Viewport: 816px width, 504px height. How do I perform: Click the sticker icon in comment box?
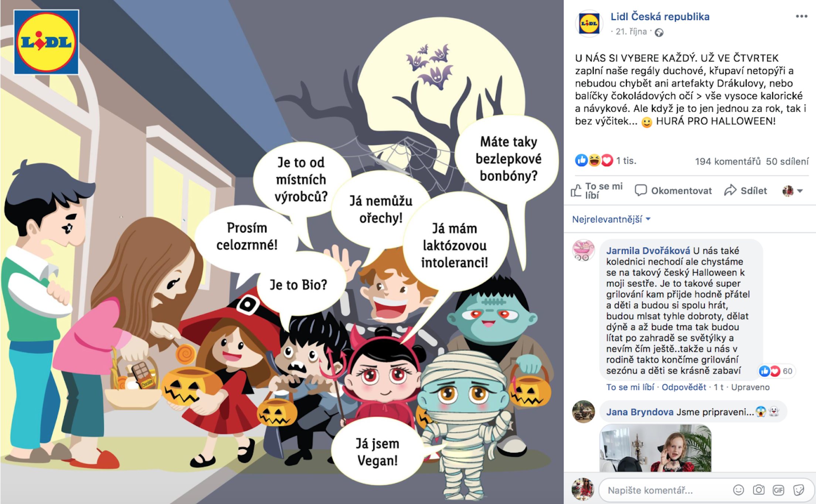point(799,490)
